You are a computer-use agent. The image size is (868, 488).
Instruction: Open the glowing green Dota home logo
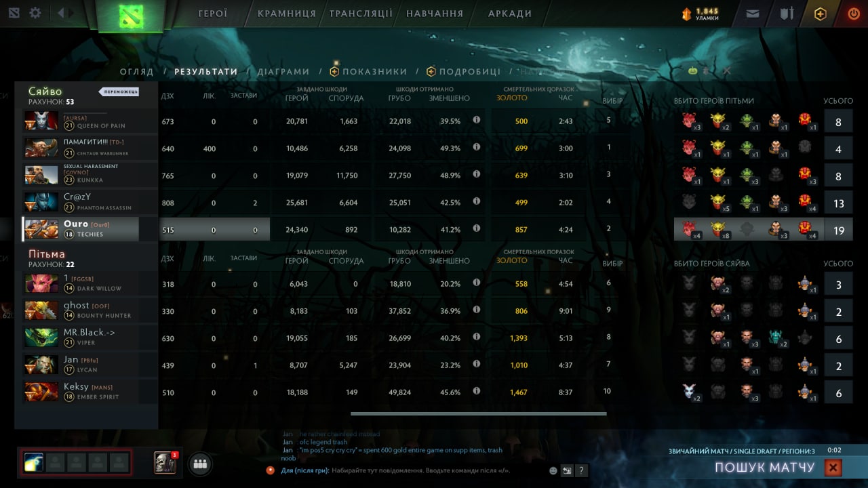tap(132, 16)
